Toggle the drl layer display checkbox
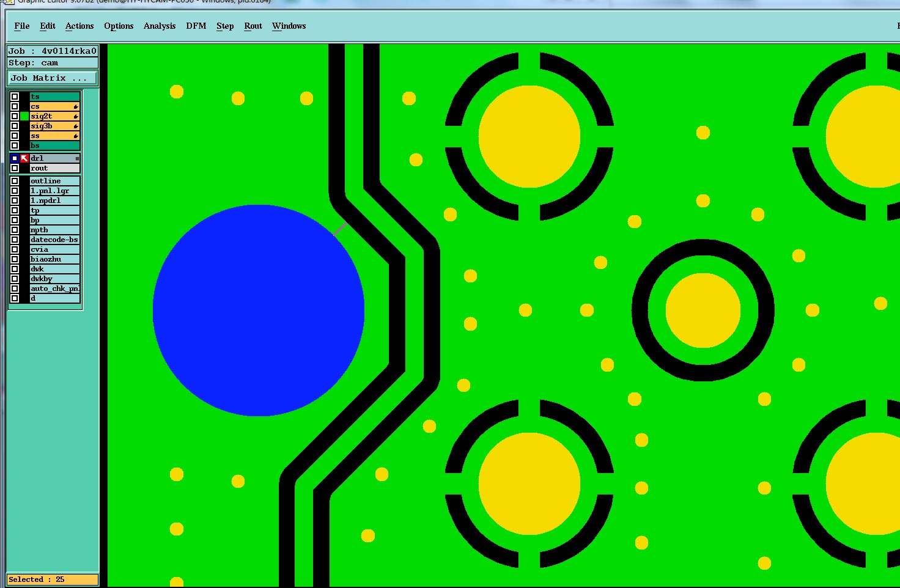 [15, 158]
